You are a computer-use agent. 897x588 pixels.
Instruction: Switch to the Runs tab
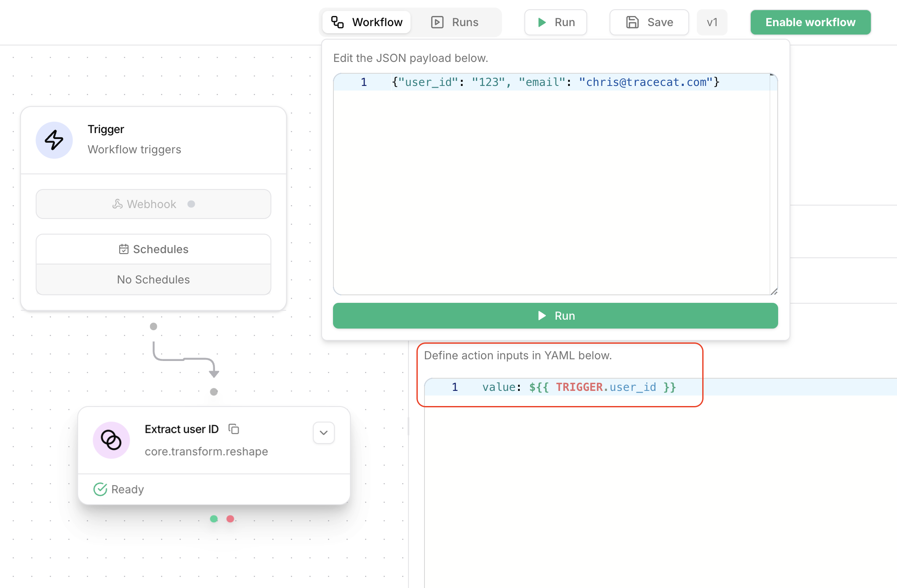click(455, 22)
